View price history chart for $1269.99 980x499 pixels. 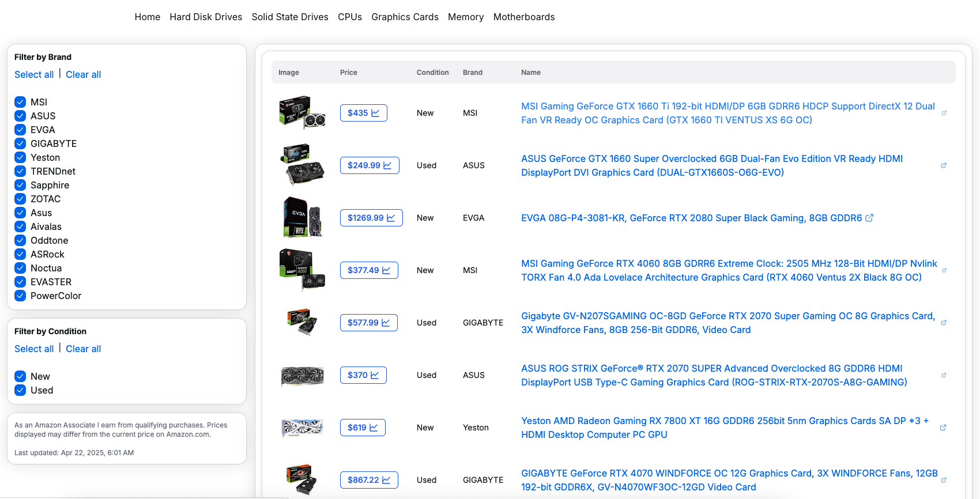click(371, 218)
